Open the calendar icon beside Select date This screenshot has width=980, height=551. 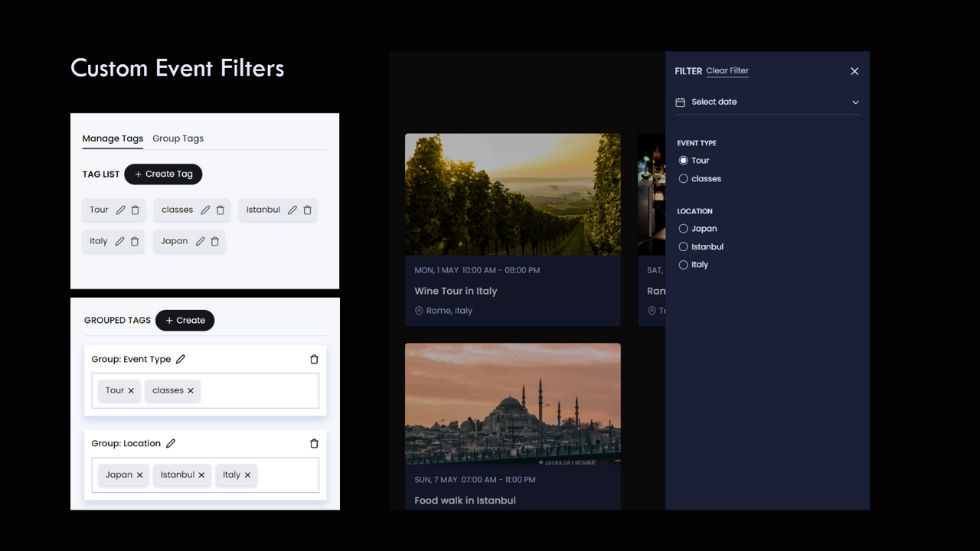[681, 101]
